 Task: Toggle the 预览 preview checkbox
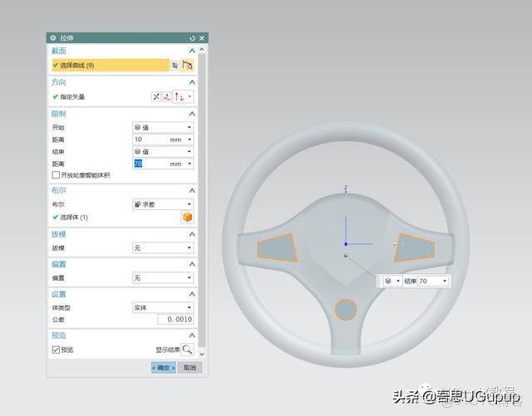point(56,350)
